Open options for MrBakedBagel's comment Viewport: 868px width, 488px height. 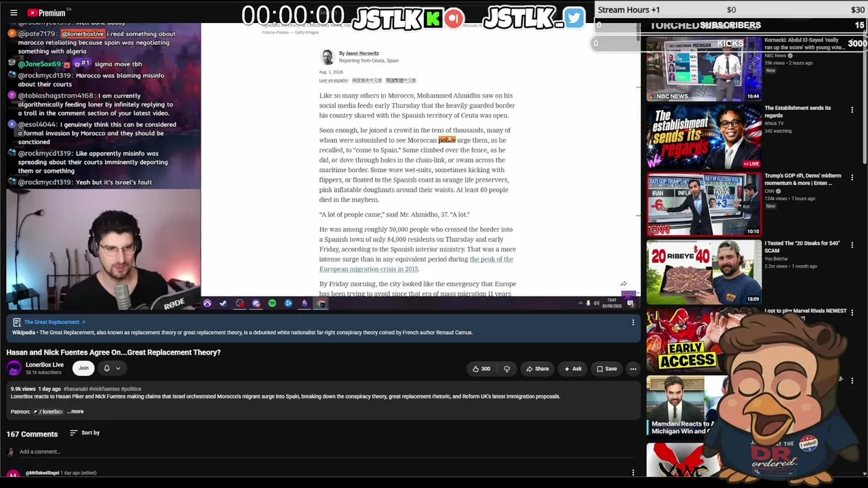[x=633, y=472]
